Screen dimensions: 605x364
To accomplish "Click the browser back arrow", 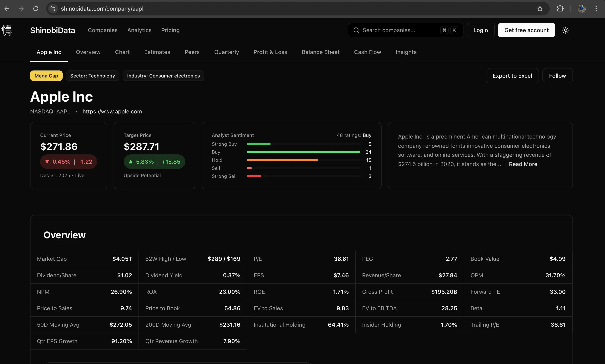I will [x=7, y=9].
